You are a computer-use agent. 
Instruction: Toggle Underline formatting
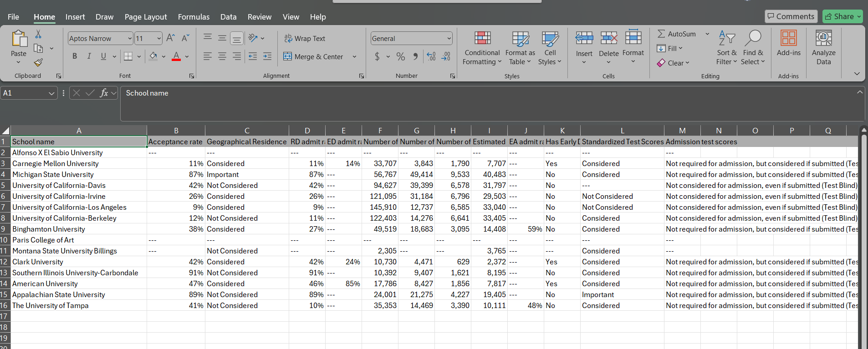click(x=104, y=56)
